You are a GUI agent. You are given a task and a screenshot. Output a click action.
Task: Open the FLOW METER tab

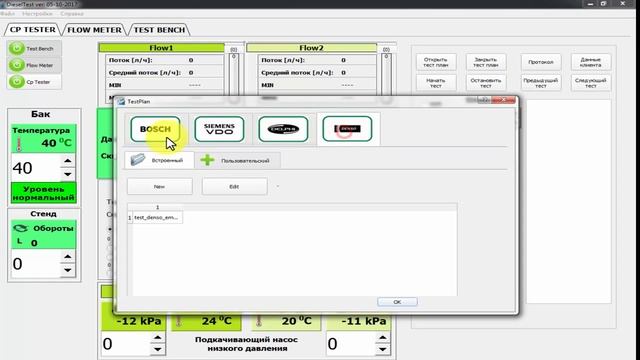[x=94, y=30]
